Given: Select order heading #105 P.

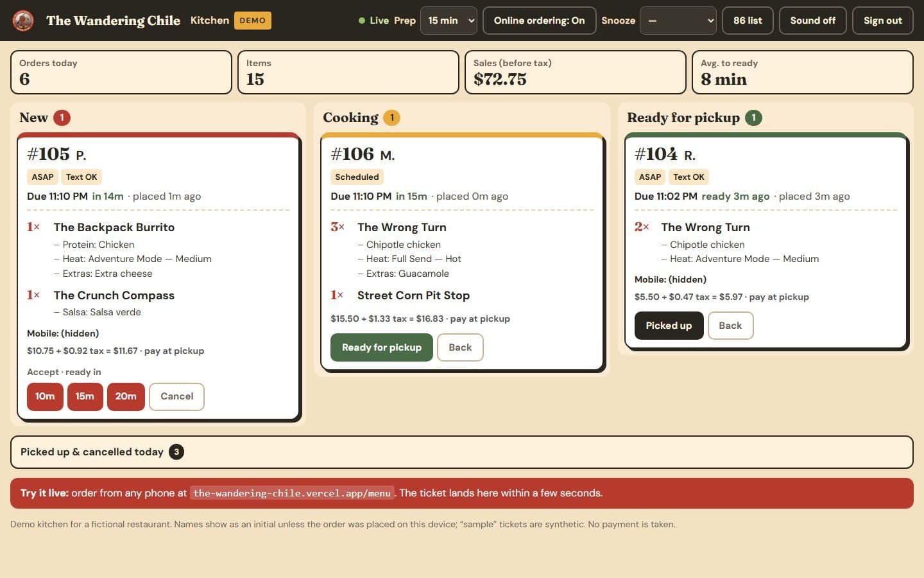Looking at the screenshot, I should point(56,154).
